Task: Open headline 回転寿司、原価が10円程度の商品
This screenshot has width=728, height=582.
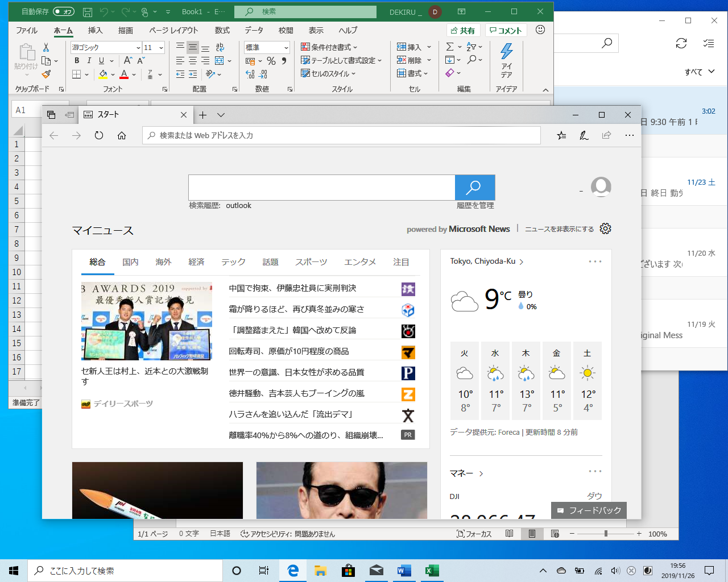Action: pos(289,351)
